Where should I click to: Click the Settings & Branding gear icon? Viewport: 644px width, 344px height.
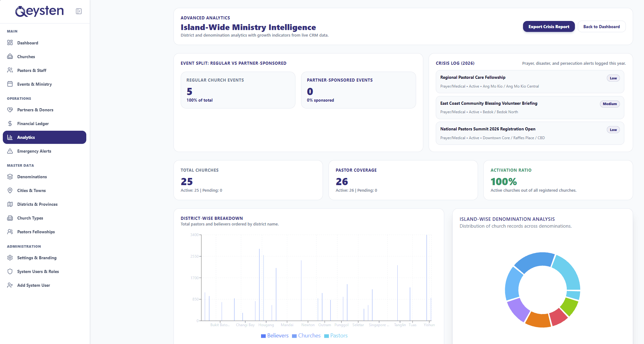click(10, 257)
